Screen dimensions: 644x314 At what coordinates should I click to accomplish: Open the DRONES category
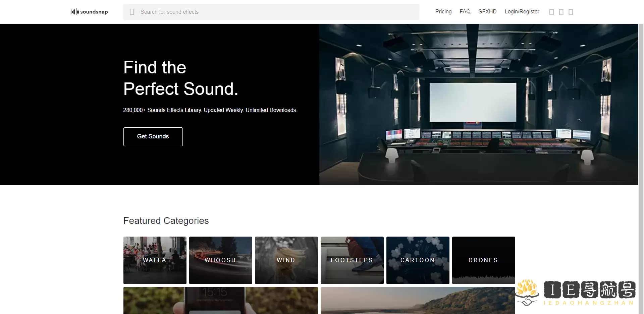483,260
